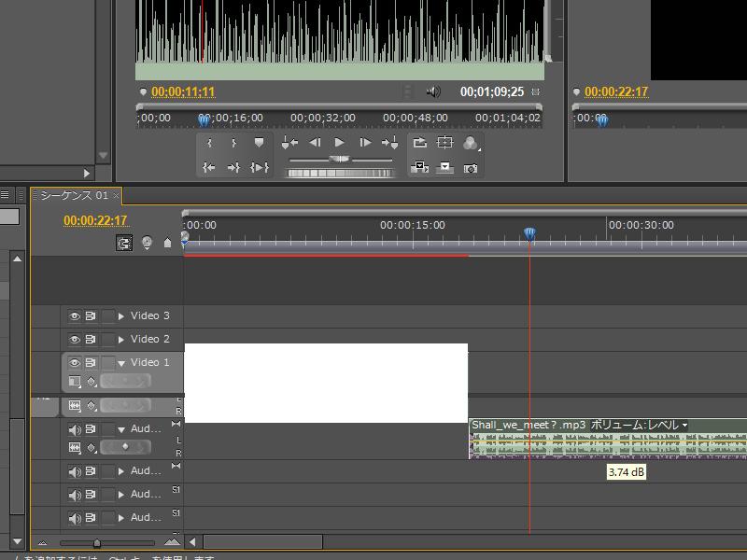
Task: Click the timeline horizontal scrollbar thumb
Action: point(263,541)
